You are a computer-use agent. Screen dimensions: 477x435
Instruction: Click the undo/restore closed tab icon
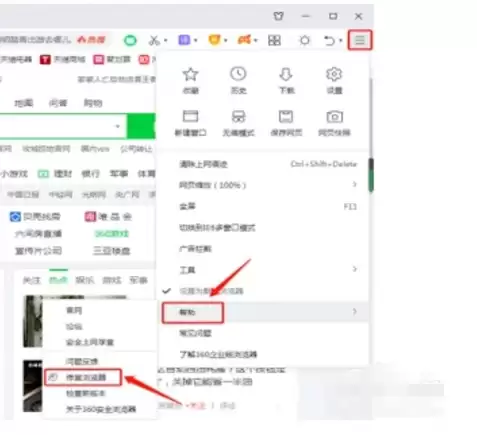pyautogui.click(x=329, y=41)
